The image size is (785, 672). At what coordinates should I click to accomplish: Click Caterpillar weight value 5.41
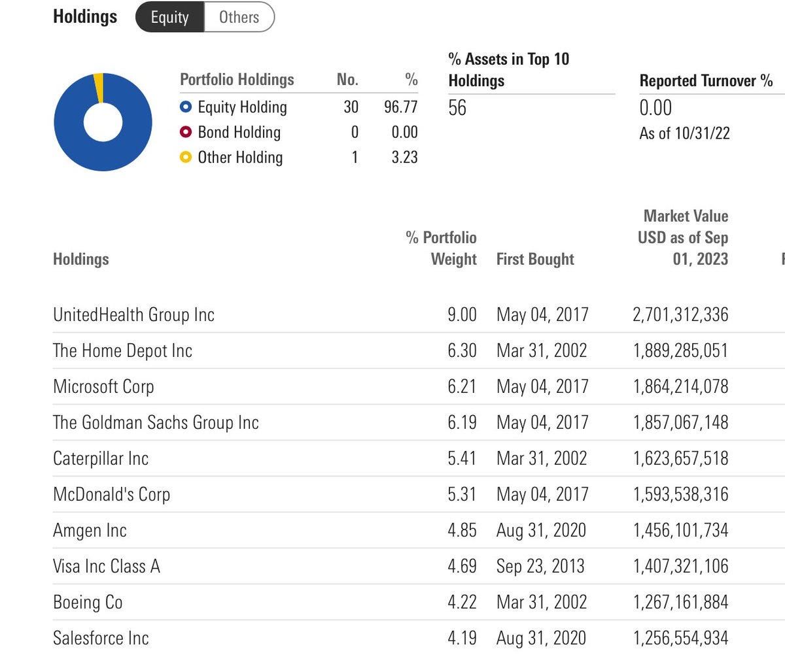click(462, 458)
